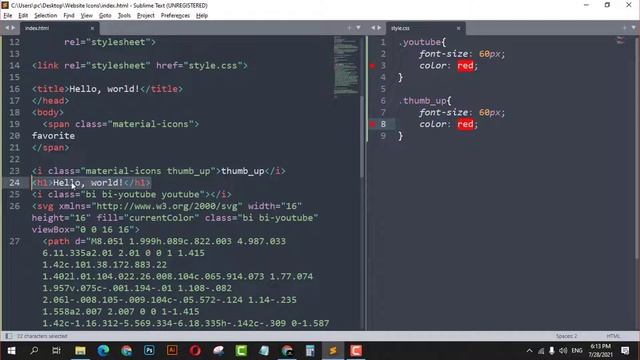Click the red color value on line 3

click(465, 66)
